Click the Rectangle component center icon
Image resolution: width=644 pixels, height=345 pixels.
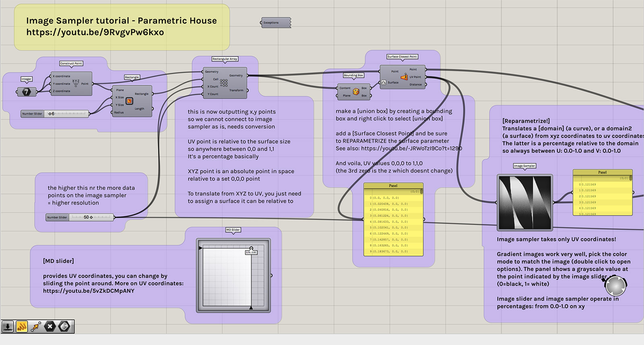tap(129, 101)
